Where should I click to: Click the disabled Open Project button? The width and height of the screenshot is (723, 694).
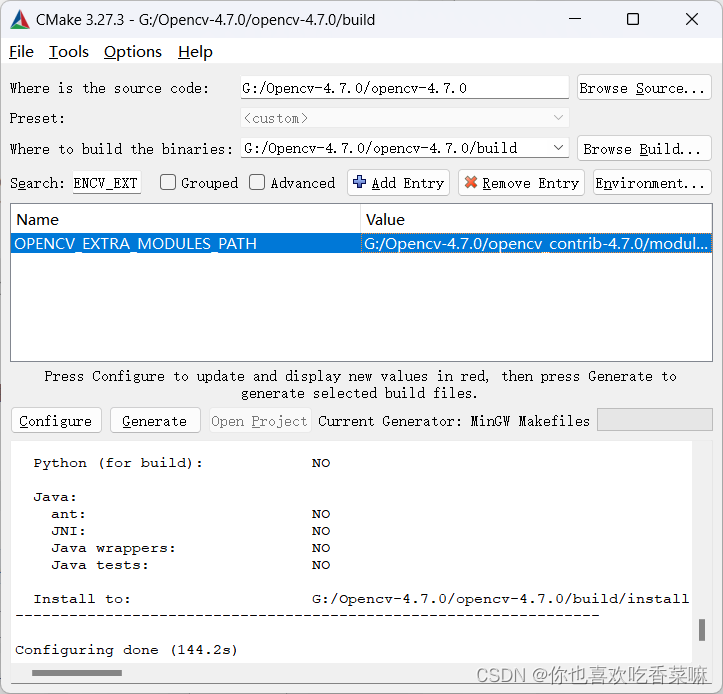click(x=260, y=421)
